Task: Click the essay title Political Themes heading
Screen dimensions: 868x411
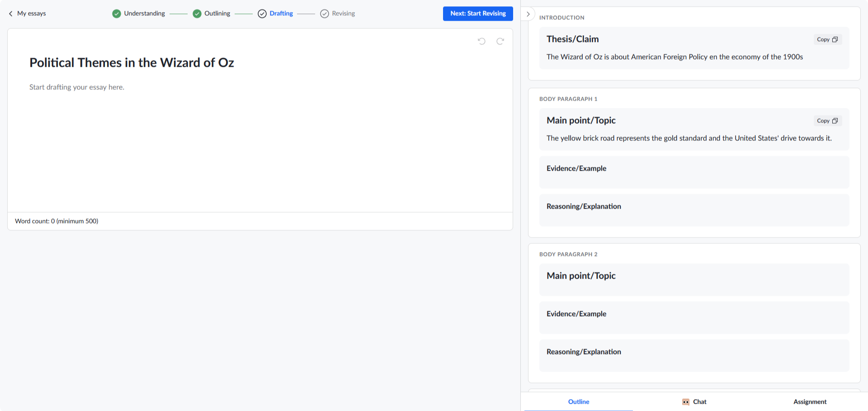Action: [132, 62]
